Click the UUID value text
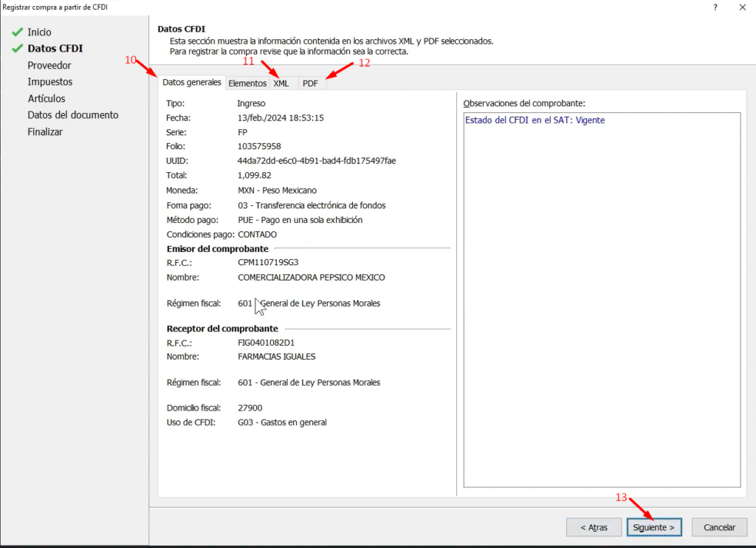The width and height of the screenshot is (756, 548). [x=316, y=161]
